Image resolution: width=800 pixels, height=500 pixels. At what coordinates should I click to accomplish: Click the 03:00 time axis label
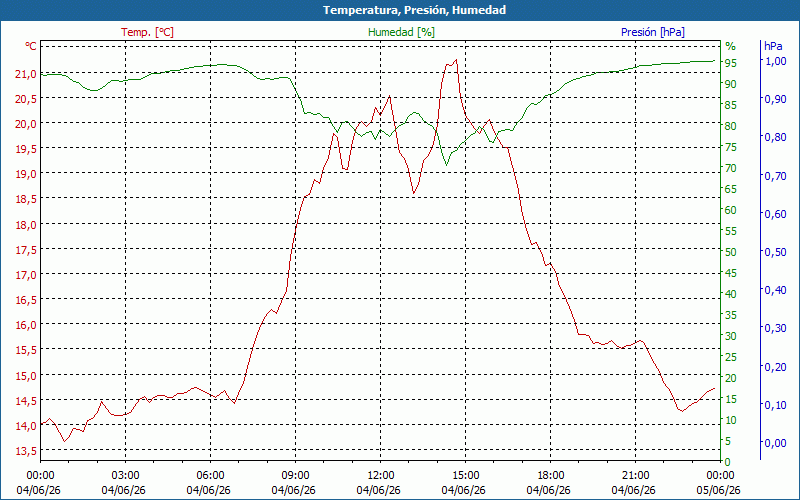click(x=125, y=476)
